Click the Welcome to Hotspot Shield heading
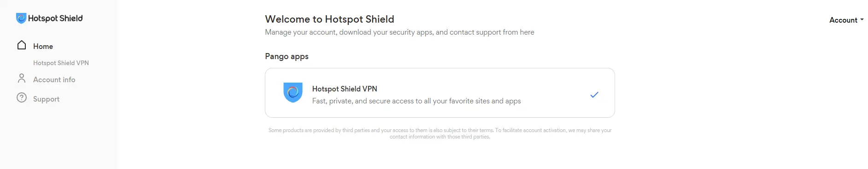Image resolution: width=868 pixels, height=169 pixels. click(329, 19)
